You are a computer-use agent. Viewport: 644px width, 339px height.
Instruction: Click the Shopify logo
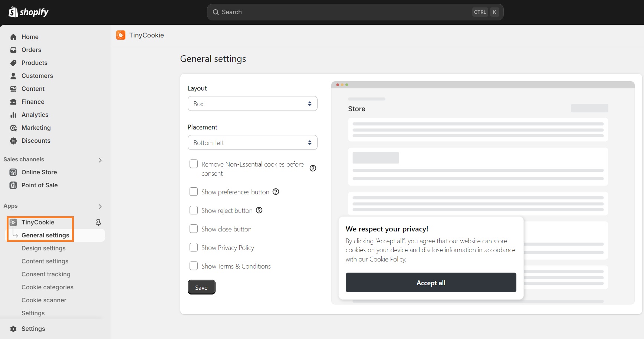pyautogui.click(x=28, y=11)
